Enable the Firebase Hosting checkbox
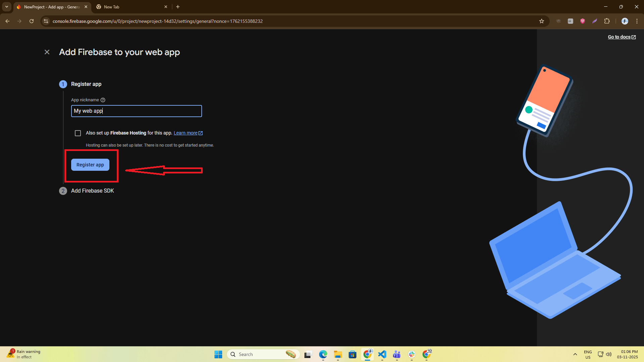The height and width of the screenshot is (362, 644). click(x=78, y=133)
